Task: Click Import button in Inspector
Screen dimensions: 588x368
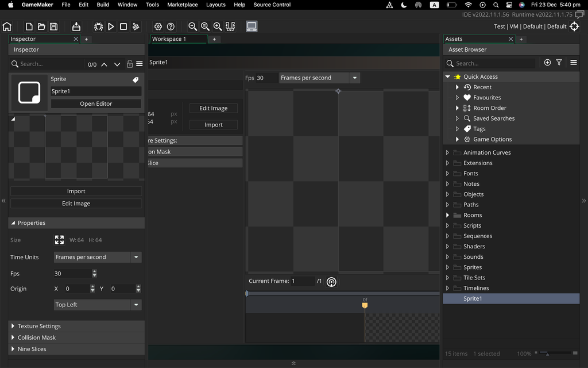Action: tap(76, 191)
